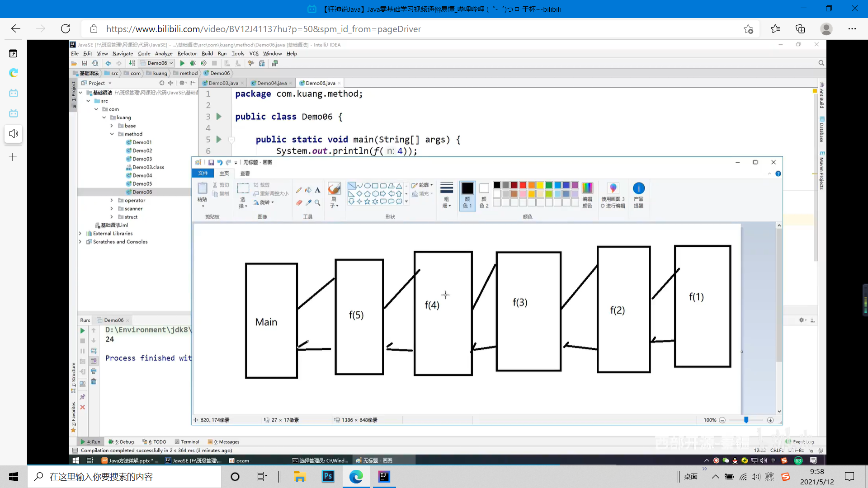
Task: Choose the red color swatch in palette
Action: click(523, 185)
